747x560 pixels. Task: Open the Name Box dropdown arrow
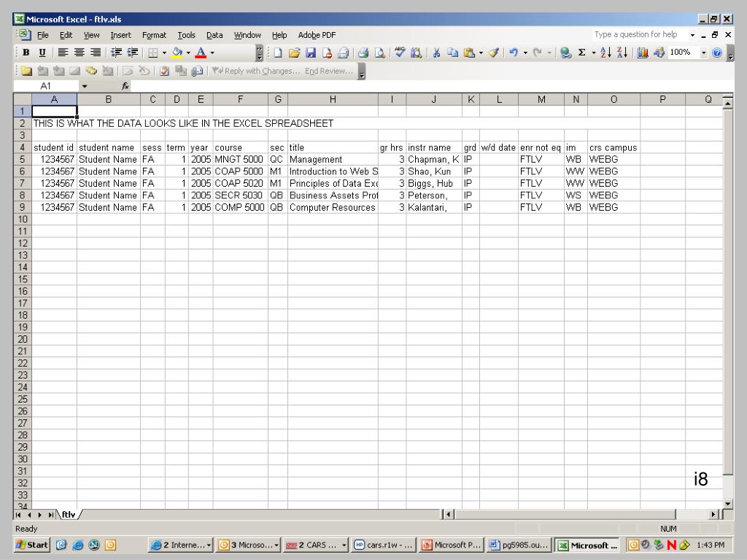pos(84,86)
